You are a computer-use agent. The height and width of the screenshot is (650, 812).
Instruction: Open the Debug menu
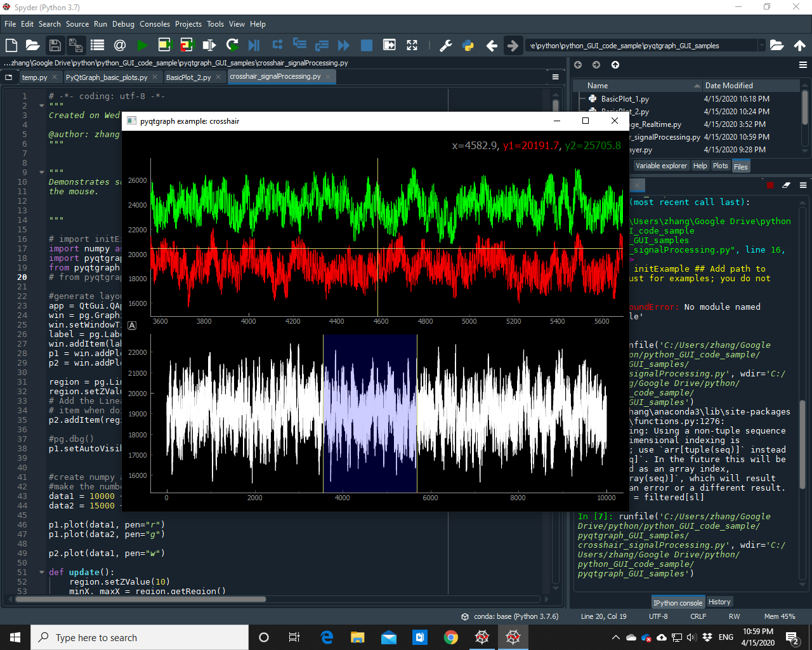point(122,24)
